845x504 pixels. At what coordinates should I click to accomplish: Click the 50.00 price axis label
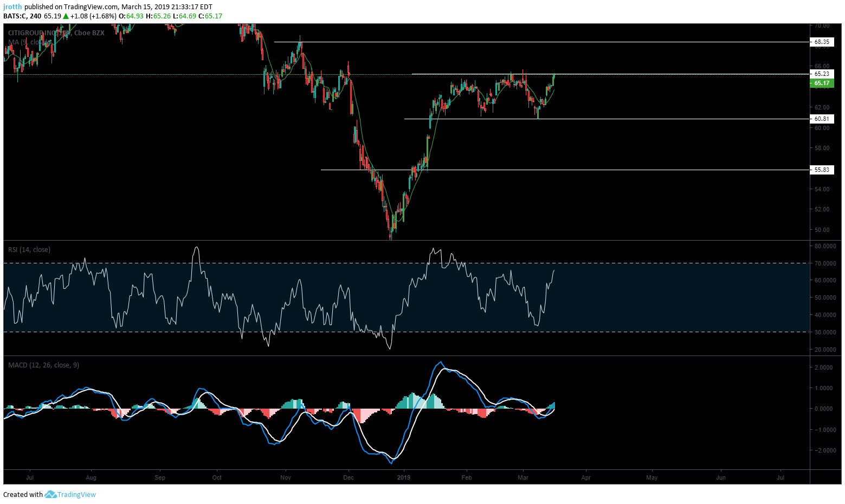point(822,230)
